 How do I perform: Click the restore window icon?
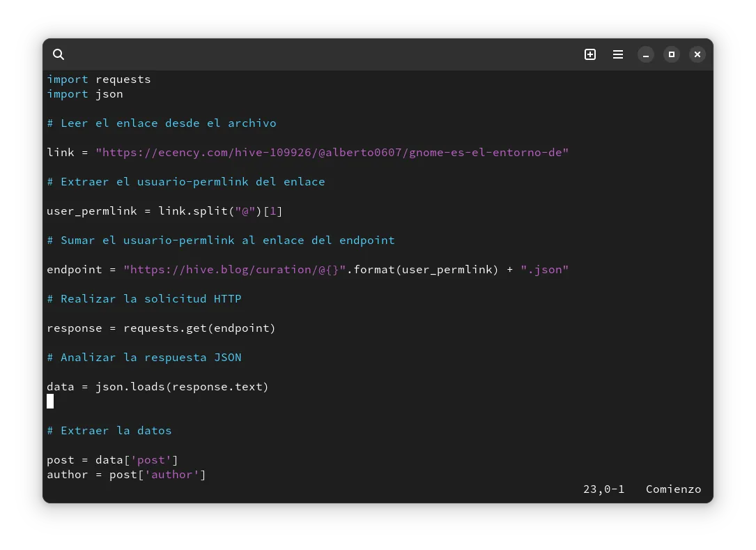(x=671, y=54)
